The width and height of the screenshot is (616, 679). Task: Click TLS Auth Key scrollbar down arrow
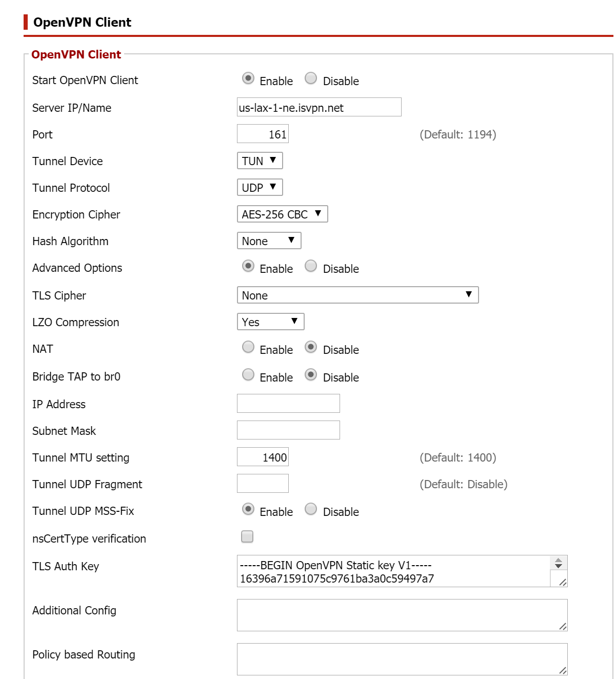coord(559,566)
